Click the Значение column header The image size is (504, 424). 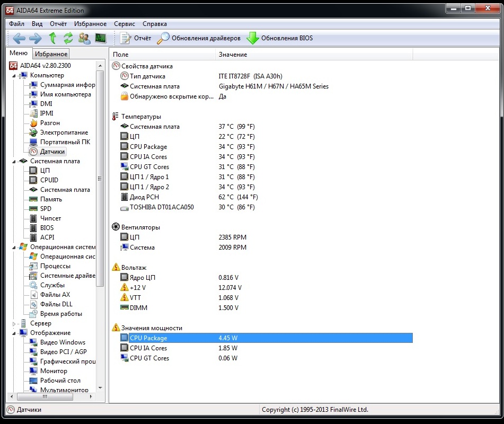233,55
